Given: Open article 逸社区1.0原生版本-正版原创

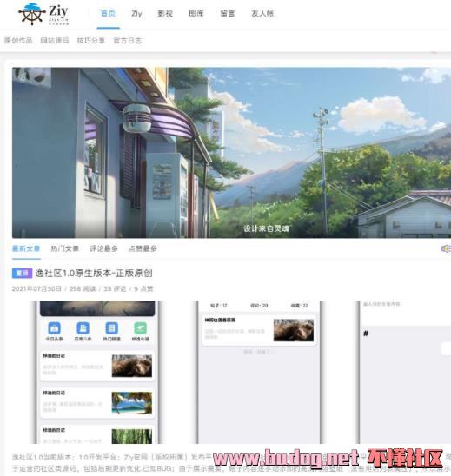Looking at the screenshot, I should coord(94,274).
